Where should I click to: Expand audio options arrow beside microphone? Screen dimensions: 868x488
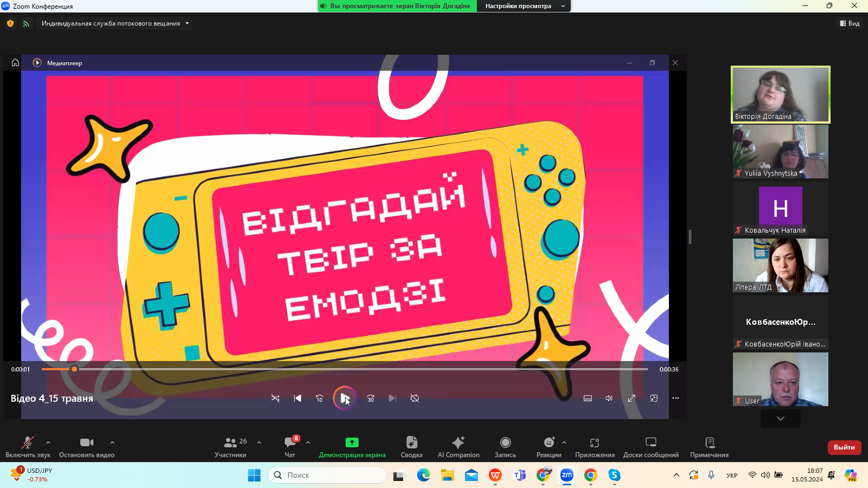48,442
